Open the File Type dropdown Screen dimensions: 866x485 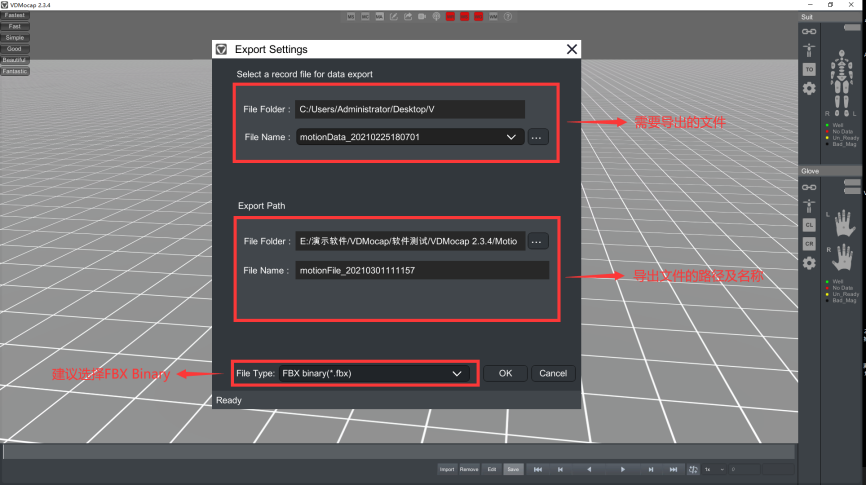pyautogui.click(x=457, y=373)
